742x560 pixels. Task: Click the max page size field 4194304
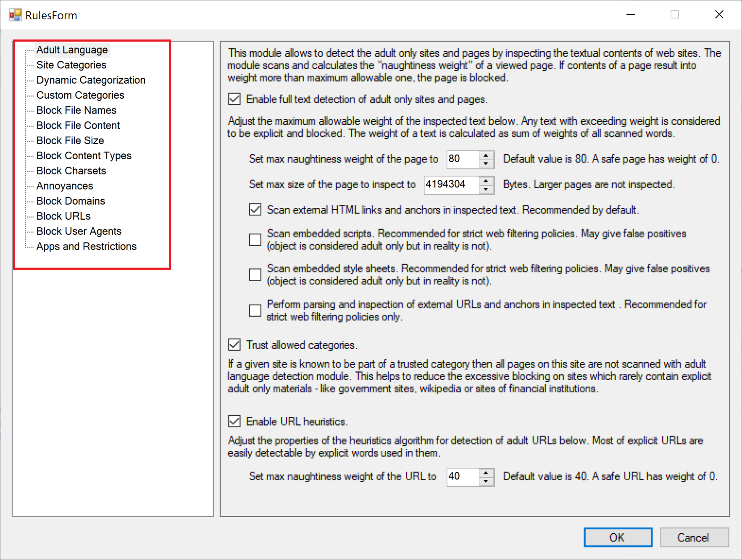click(451, 184)
